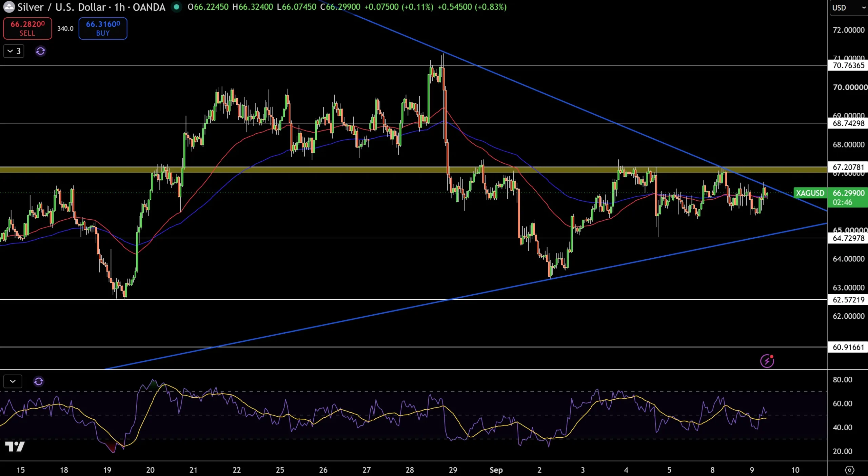868x476 pixels.
Task: Click the green market status dot
Action: 176,7
